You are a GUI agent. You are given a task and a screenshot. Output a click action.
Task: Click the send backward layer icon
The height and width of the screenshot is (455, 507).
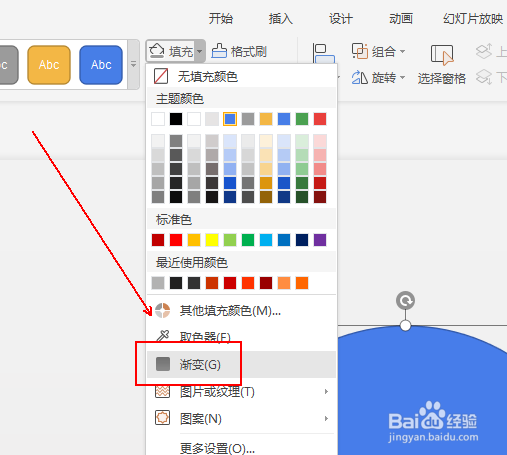pyautogui.click(x=484, y=77)
